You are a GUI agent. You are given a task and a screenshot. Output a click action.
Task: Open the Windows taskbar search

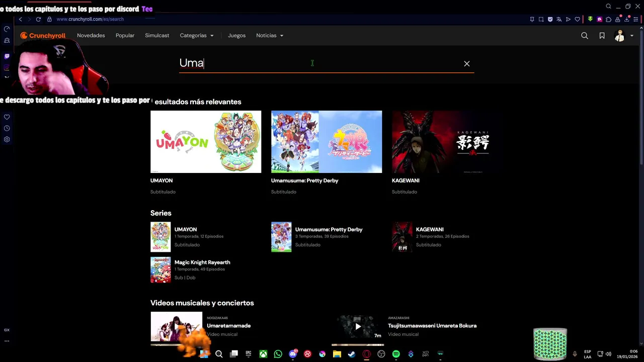[x=219, y=354]
